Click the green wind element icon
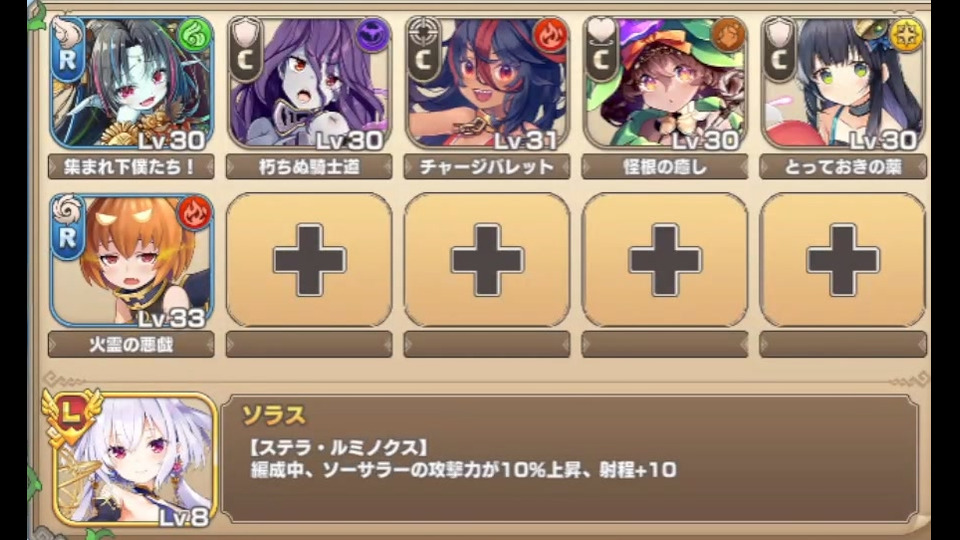This screenshot has width=960, height=540. point(195,36)
